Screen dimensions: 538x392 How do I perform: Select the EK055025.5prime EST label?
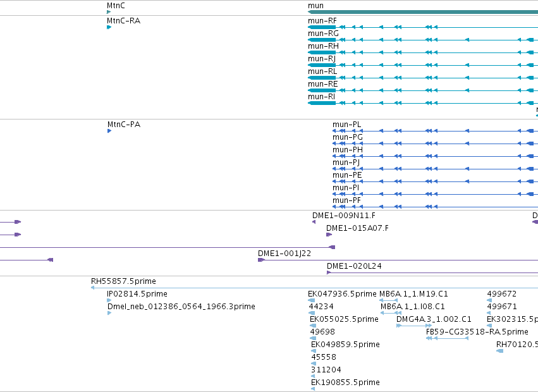coord(344,319)
